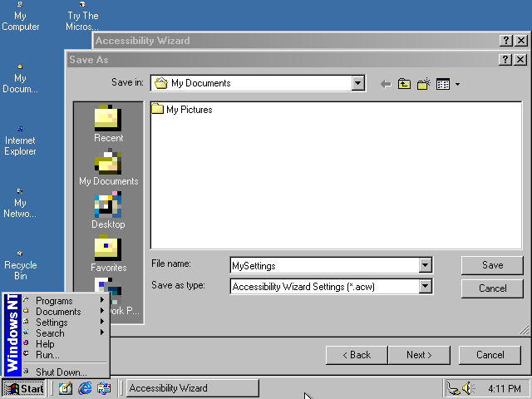
Task: Open the View menu icon
Action: [443, 84]
